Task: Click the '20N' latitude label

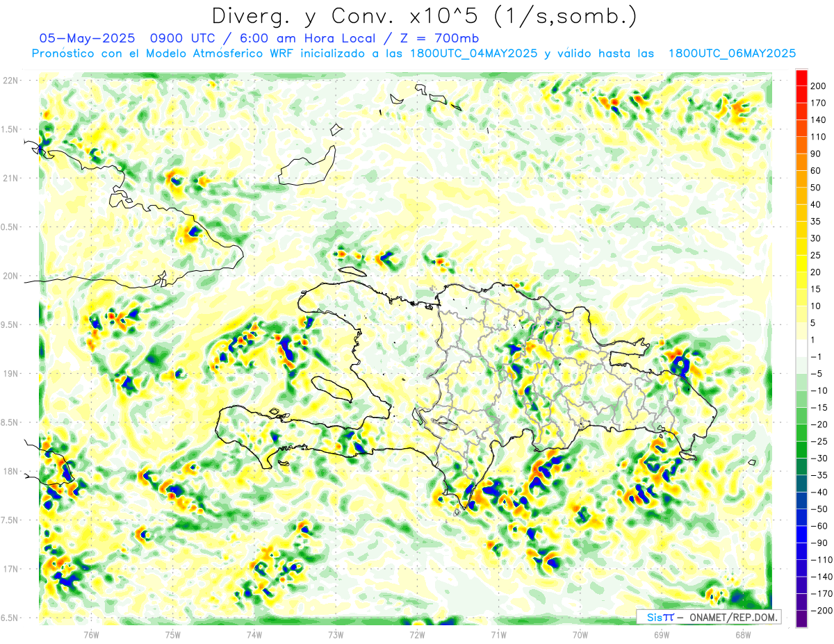Action: [10, 276]
